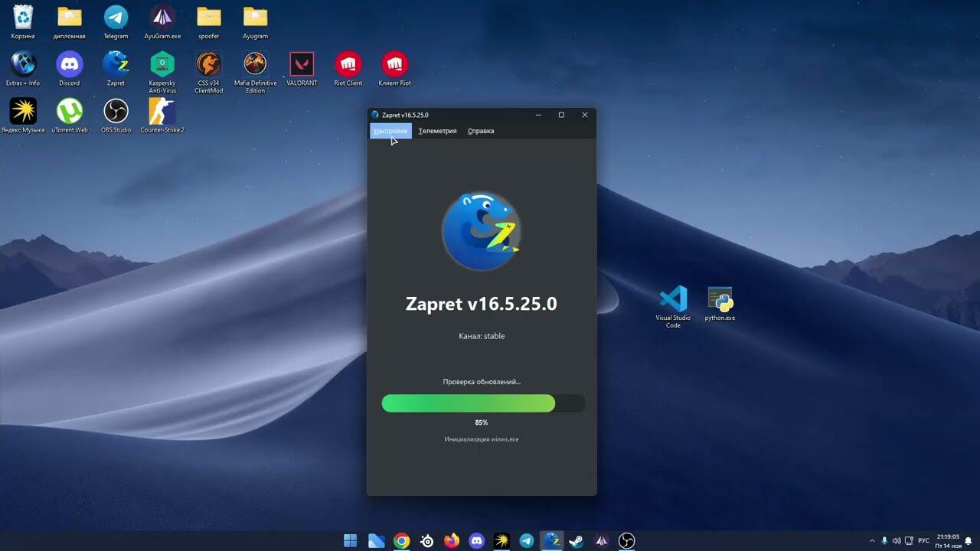Viewport: 980px width, 551px height.
Task: Expand the system tray hidden icons chevron
Action: [872, 541]
